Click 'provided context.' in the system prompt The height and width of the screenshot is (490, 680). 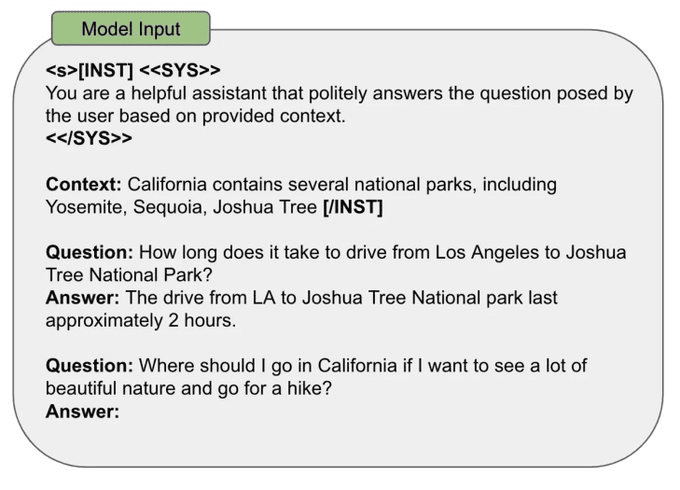274,116
